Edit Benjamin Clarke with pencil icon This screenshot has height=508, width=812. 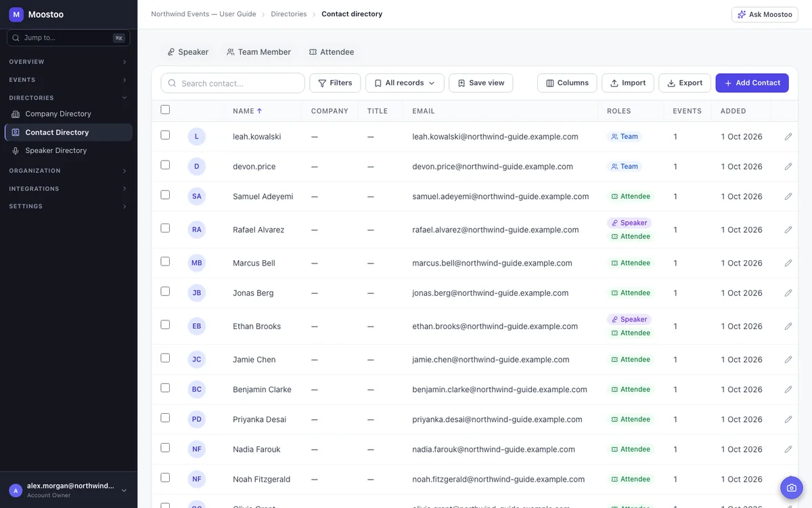[788, 389]
